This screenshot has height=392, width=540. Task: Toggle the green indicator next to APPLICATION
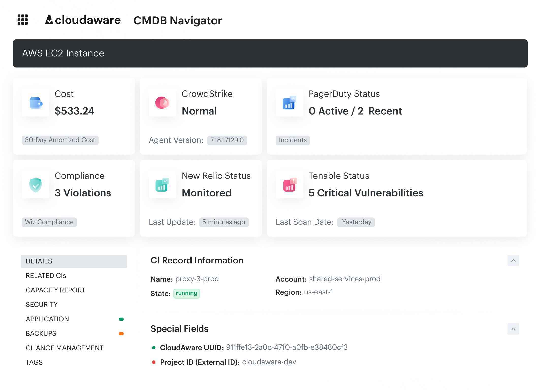pyautogui.click(x=121, y=319)
